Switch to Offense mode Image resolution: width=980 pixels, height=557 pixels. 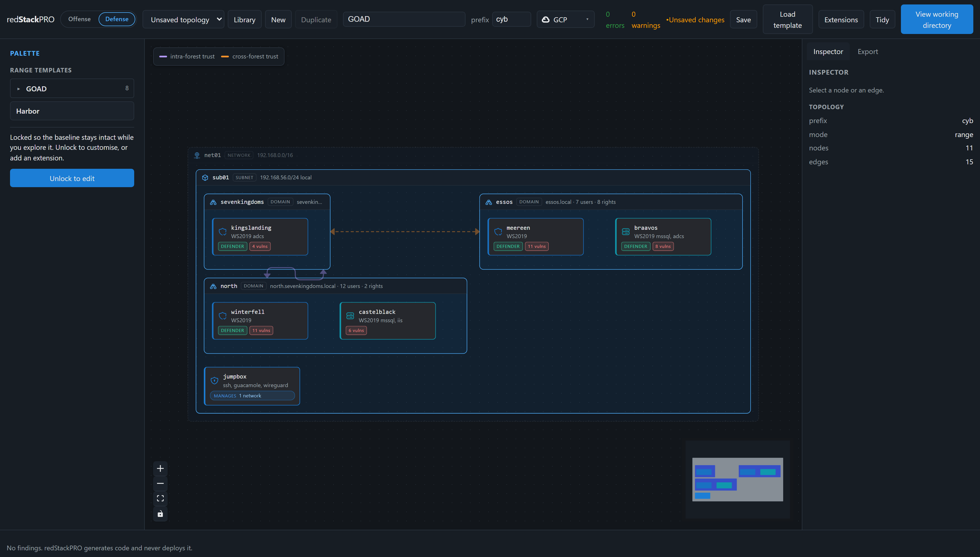[80, 19]
